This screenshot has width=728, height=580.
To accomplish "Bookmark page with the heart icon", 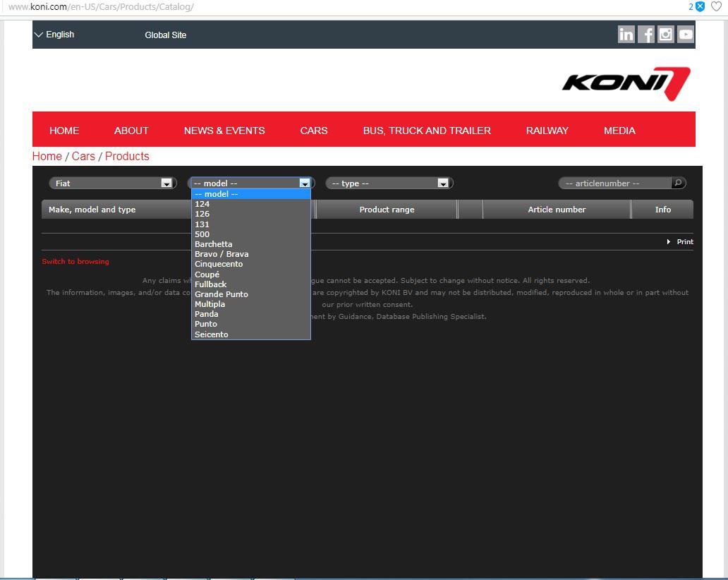I will coord(717,6).
